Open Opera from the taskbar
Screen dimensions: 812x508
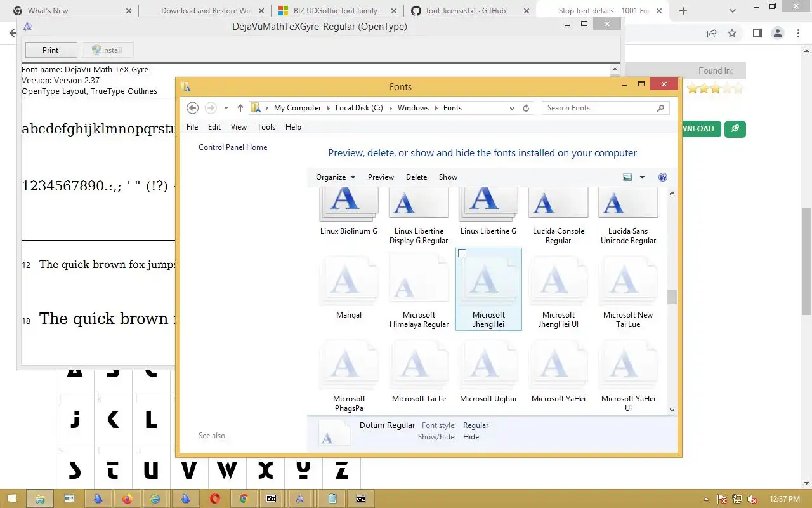point(214,498)
